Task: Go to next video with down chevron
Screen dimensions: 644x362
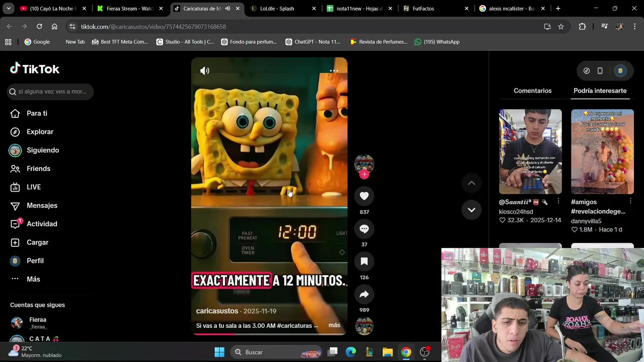Action: click(471, 210)
